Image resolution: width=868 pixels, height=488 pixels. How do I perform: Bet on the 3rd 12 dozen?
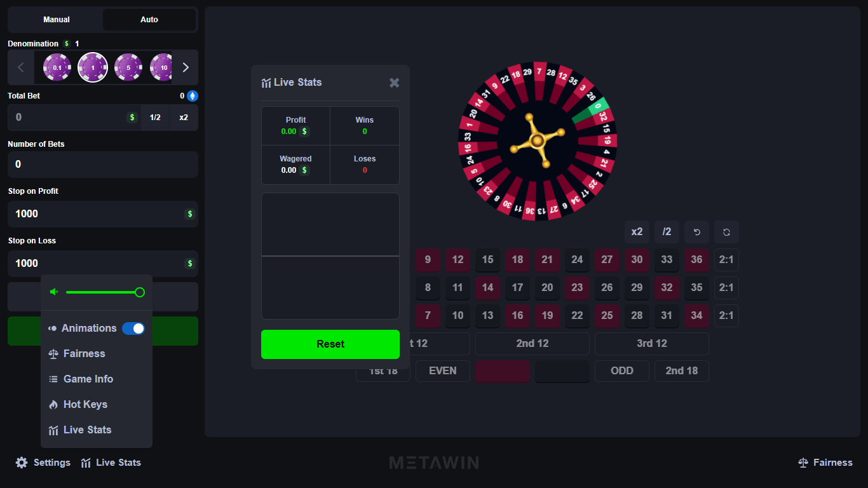652,344
